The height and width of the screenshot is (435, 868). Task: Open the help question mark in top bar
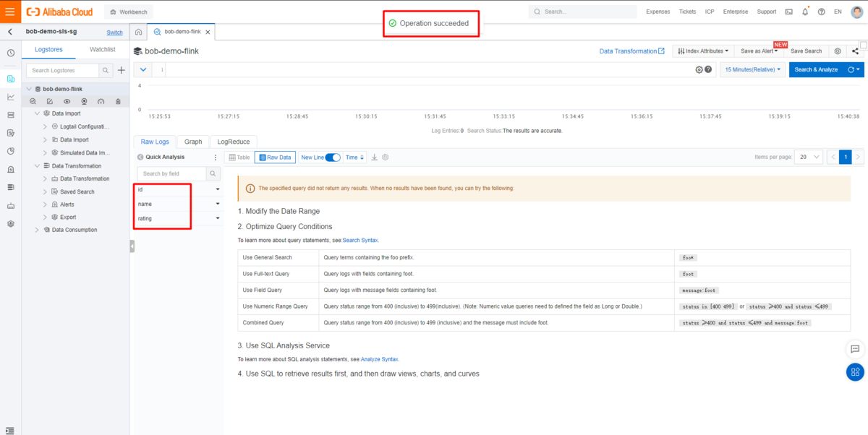[x=821, y=12]
